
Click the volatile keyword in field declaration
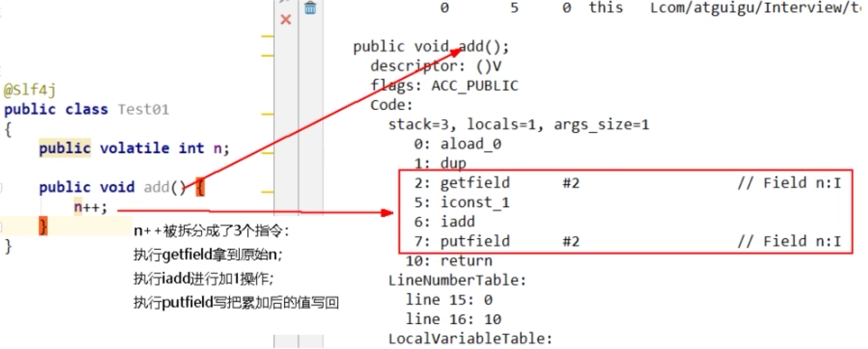click(134, 148)
